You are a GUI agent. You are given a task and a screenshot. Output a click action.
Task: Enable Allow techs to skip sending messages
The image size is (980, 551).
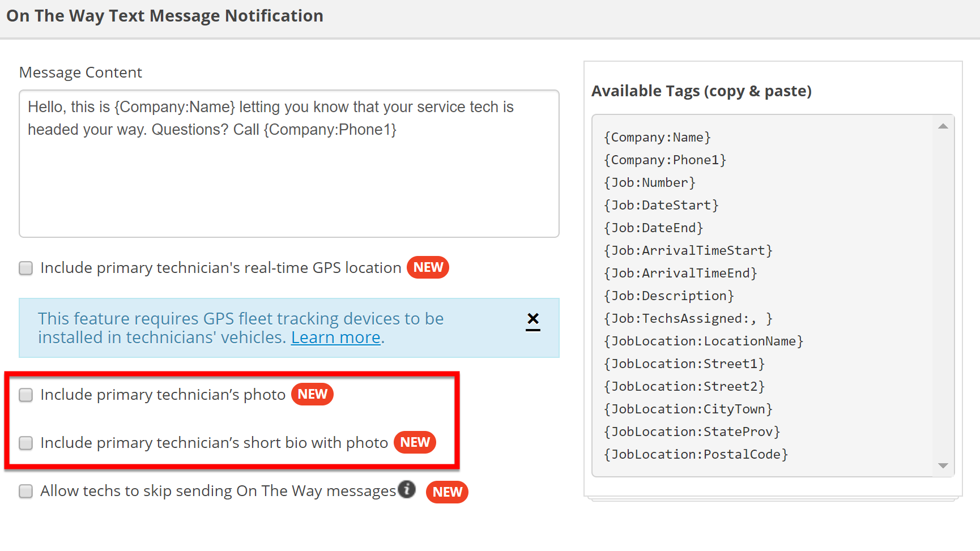pyautogui.click(x=26, y=491)
